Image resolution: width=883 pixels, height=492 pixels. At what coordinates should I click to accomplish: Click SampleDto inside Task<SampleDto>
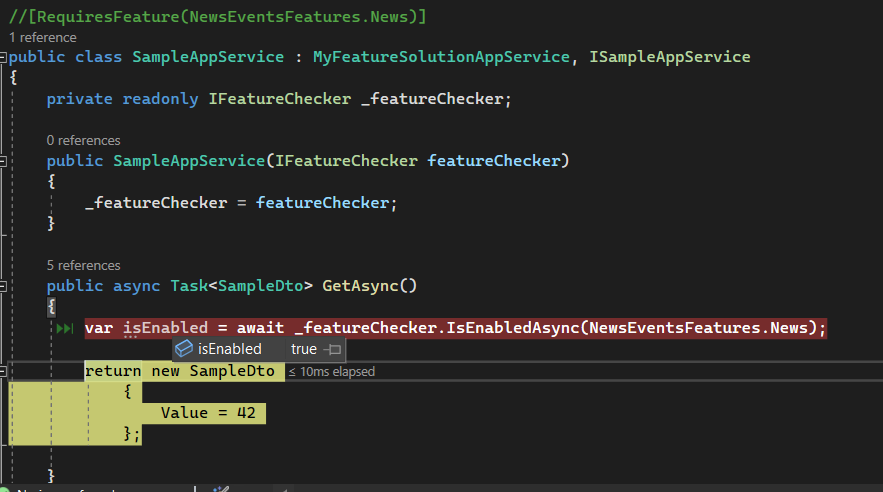(261, 286)
